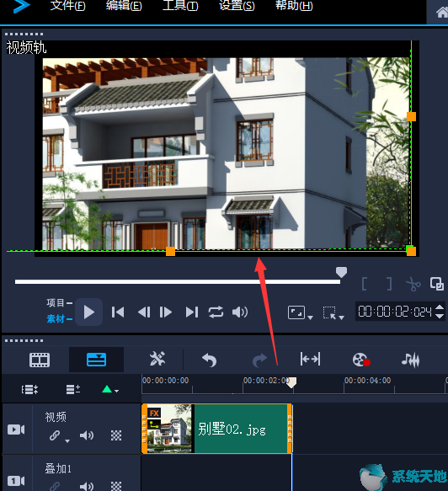Show all visible tracks toggle
Screen dimensions: 448x491
29,390
